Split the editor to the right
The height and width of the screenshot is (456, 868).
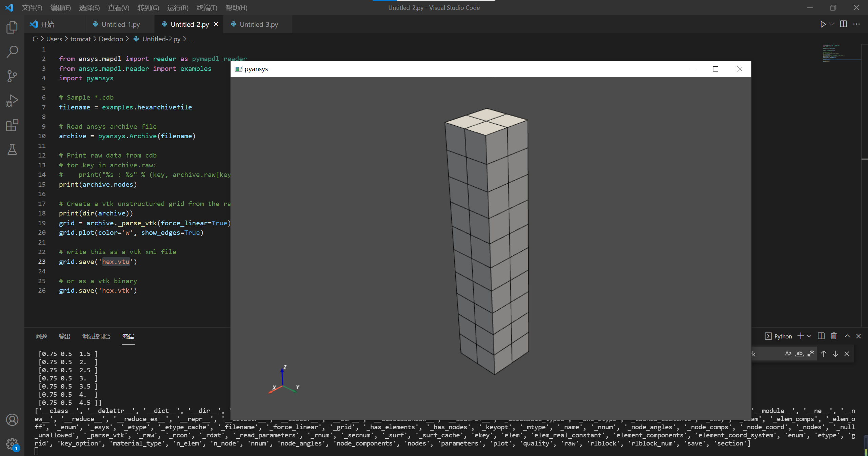pos(843,24)
